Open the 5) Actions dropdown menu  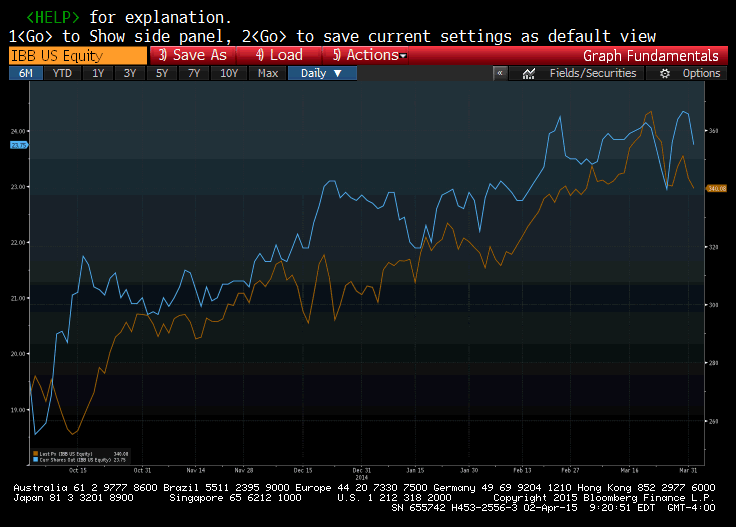[366, 55]
